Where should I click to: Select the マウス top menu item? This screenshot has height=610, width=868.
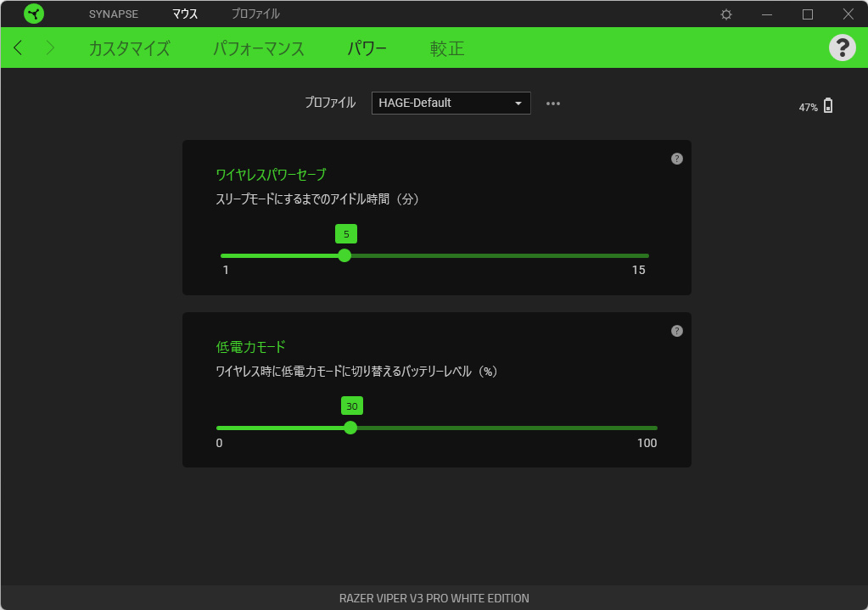click(x=185, y=14)
